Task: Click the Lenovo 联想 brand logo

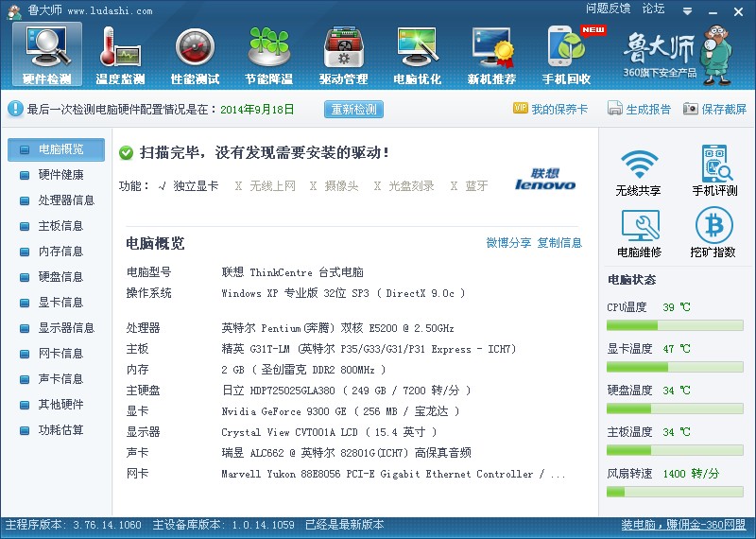Action: tap(545, 179)
